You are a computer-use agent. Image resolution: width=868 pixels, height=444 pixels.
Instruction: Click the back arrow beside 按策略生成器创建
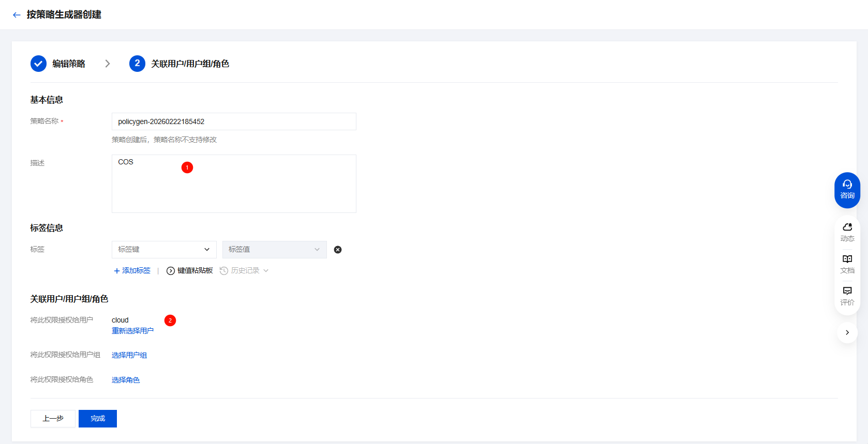pyautogui.click(x=17, y=15)
